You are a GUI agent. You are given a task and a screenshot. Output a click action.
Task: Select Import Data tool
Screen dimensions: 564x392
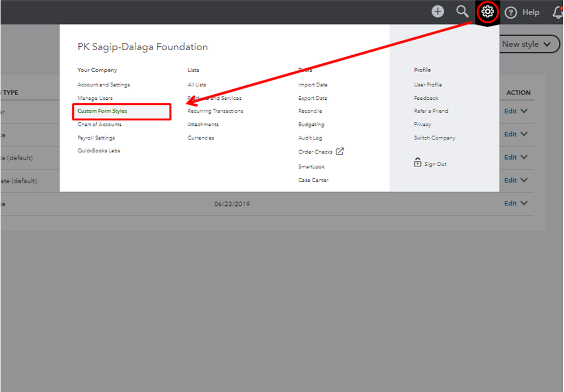[313, 85]
